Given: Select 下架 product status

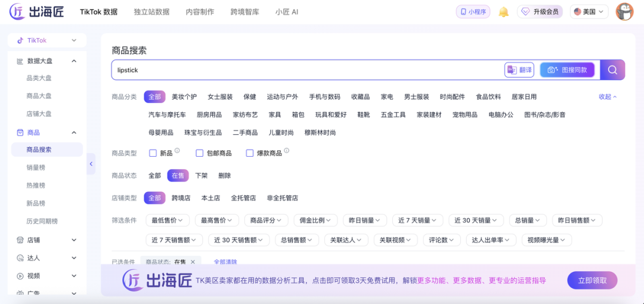Looking at the screenshot, I should point(202,175).
